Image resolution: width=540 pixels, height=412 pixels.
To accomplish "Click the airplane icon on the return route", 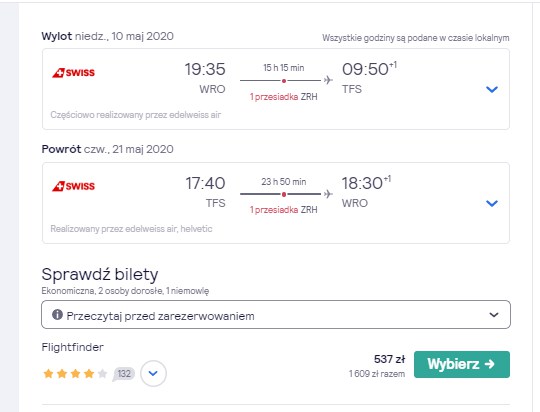I will (328, 194).
